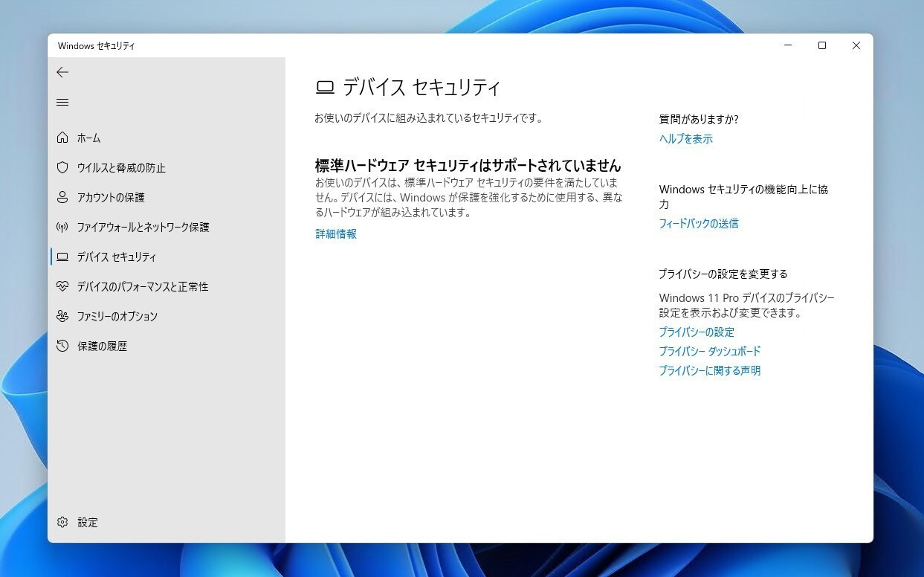Click the back arrow icon
Viewport: 924px width, 577px height.
pos(62,72)
